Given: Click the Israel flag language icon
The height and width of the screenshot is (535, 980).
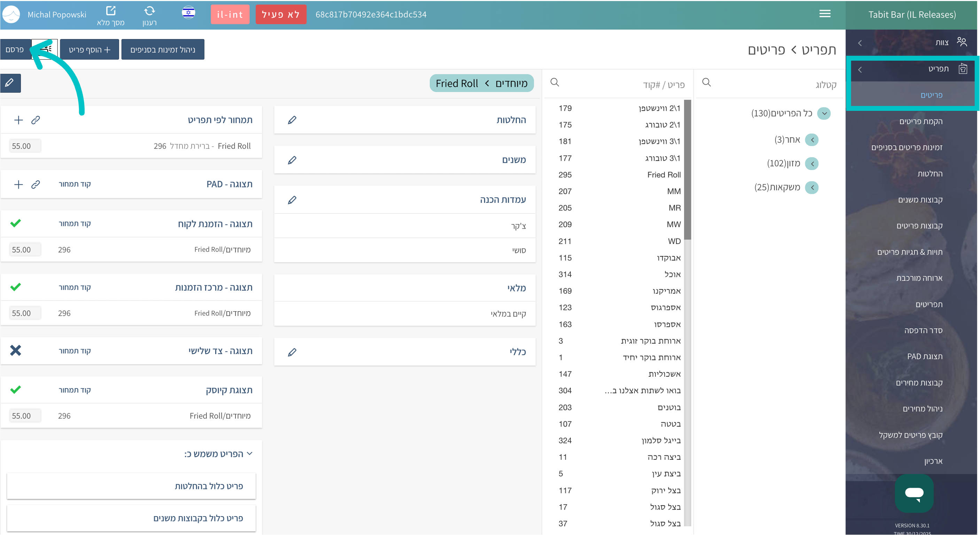Looking at the screenshot, I should [188, 13].
